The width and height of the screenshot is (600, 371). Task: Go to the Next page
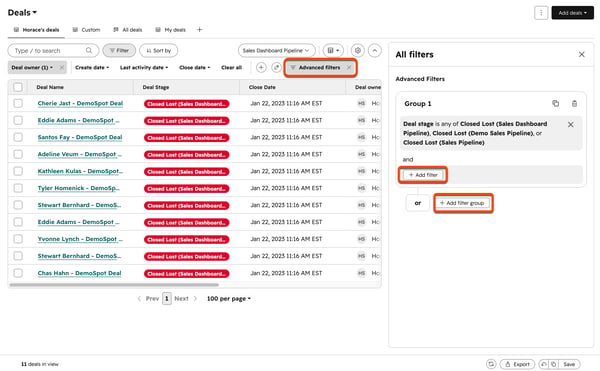(x=186, y=299)
